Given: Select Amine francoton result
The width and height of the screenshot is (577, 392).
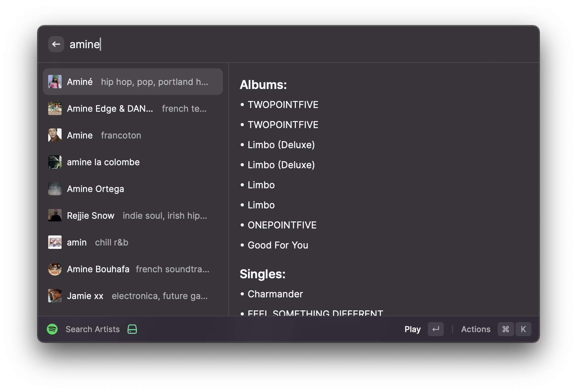Looking at the screenshot, I should coord(133,135).
